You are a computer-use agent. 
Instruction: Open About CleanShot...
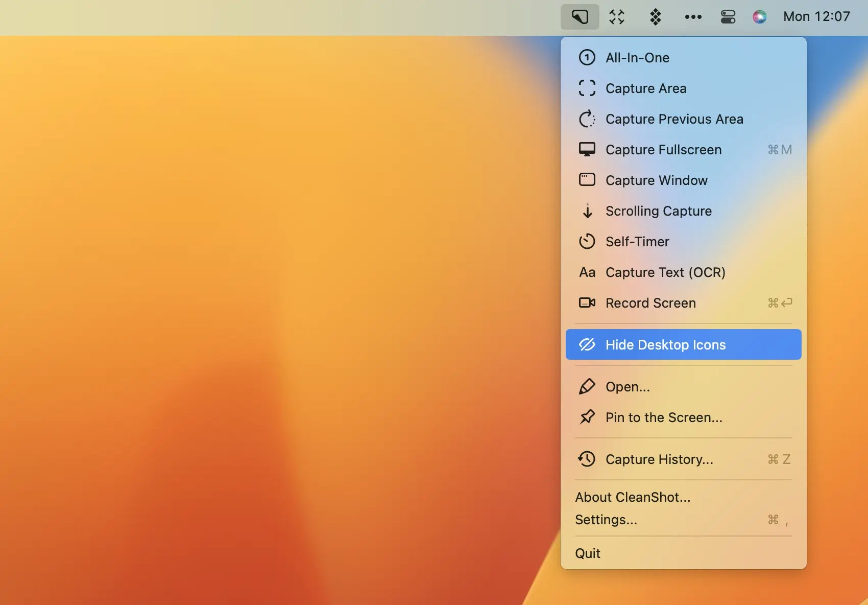click(684, 497)
